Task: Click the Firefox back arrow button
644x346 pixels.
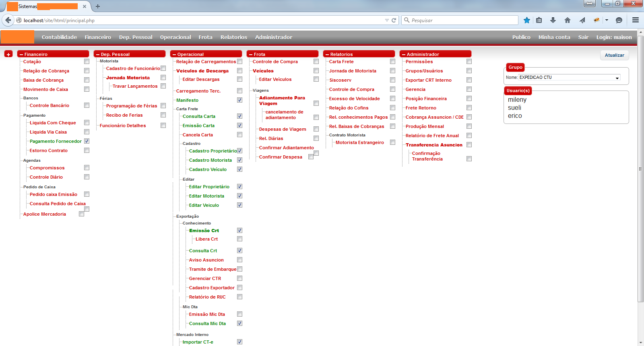Action: coord(8,20)
